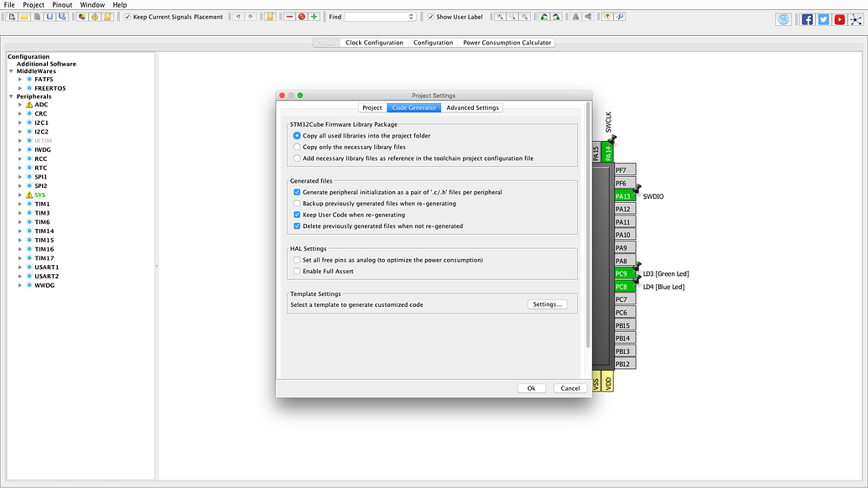This screenshot has width=868, height=488.
Task: Enable Set all free pins as analog
Action: click(297, 260)
